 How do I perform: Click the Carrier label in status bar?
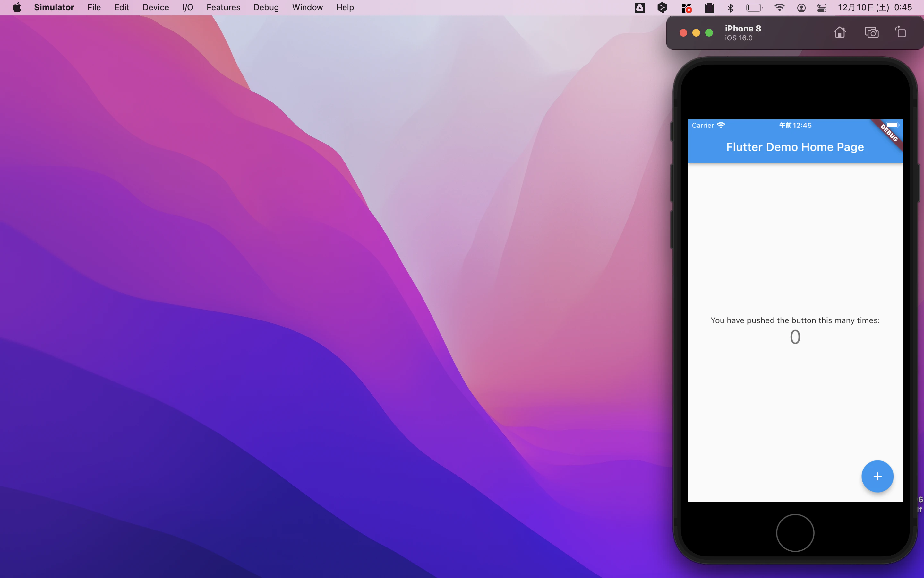(703, 125)
